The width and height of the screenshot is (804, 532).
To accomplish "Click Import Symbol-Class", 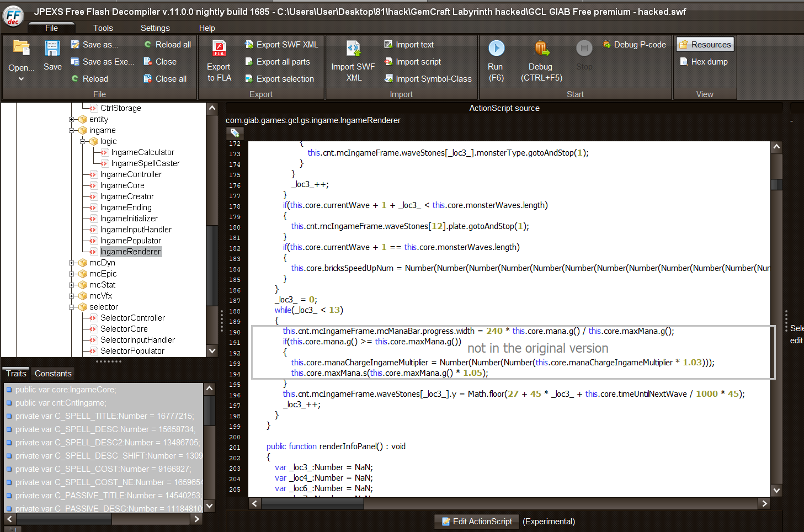I will coord(428,79).
